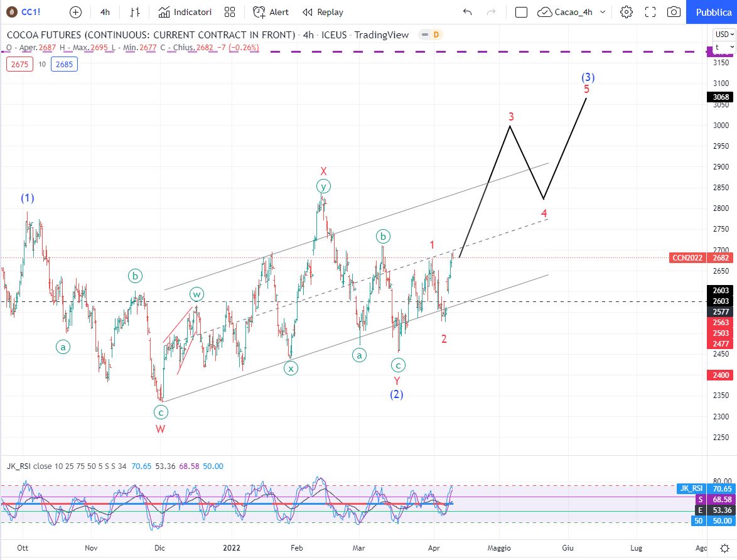
Task: Open the Indicatori menu
Action: (x=185, y=12)
